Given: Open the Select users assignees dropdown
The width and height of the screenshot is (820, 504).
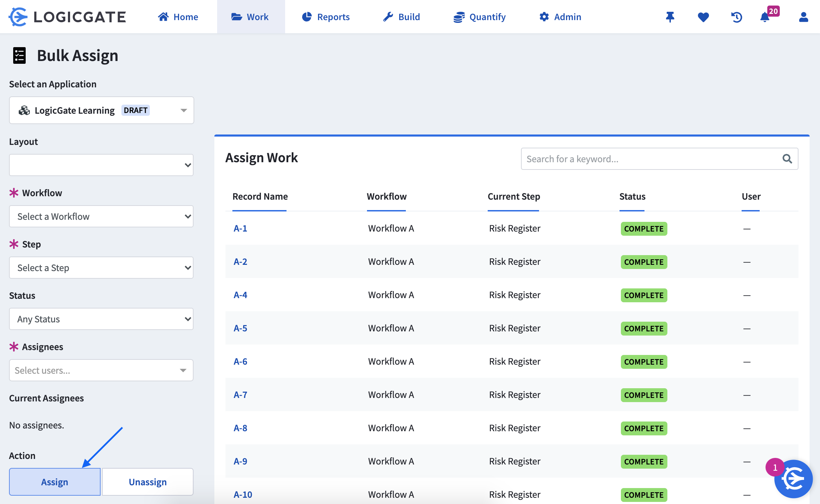Looking at the screenshot, I should 101,370.
